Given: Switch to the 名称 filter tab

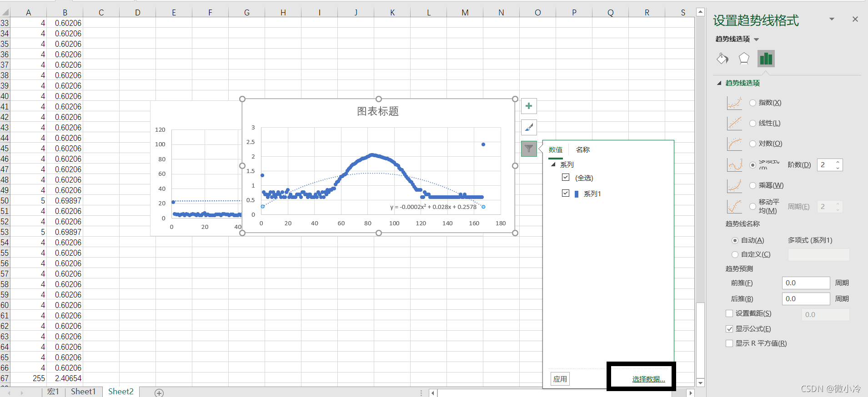Looking at the screenshot, I should pyautogui.click(x=583, y=150).
